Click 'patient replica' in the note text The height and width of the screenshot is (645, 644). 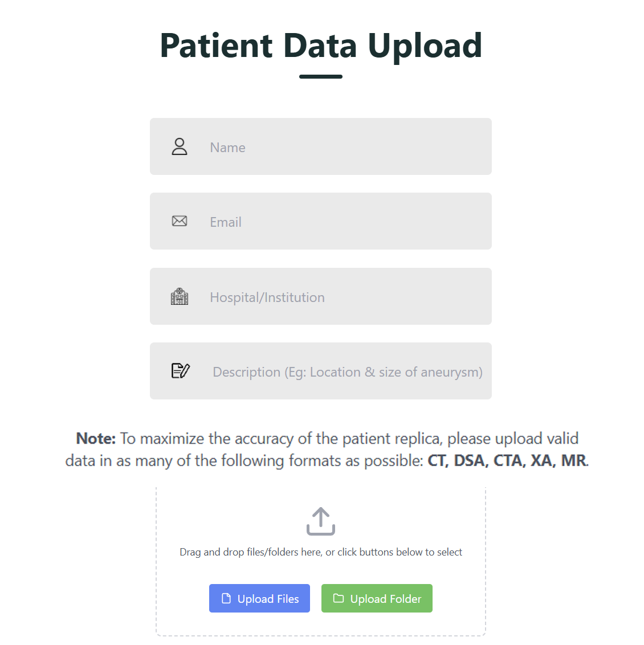[x=392, y=439]
